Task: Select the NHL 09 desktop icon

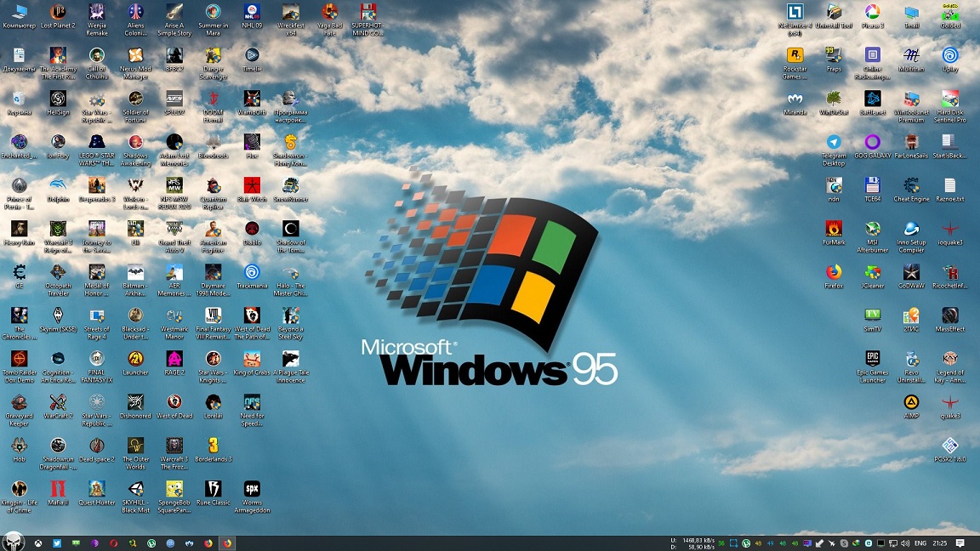Action: click(x=252, y=16)
